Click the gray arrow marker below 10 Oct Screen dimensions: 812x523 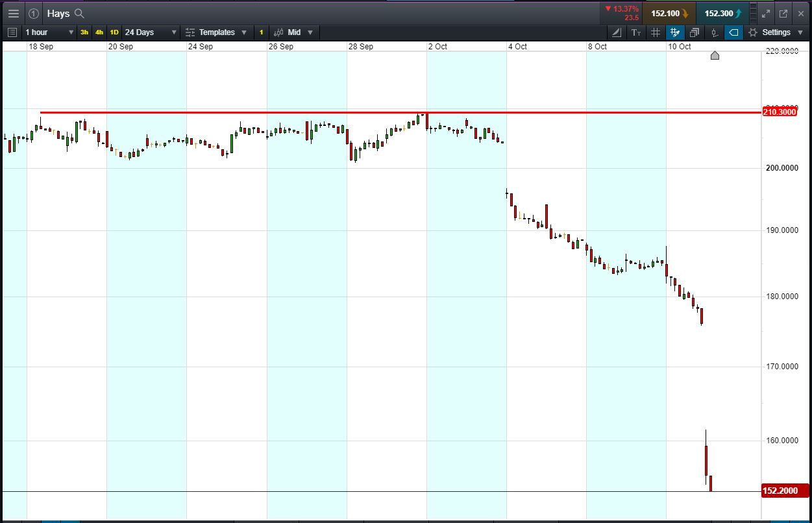(715, 55)
